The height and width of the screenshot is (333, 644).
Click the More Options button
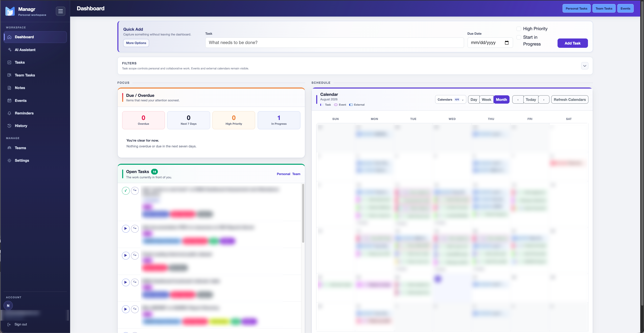pyautogui.click(x=136, y=43)
